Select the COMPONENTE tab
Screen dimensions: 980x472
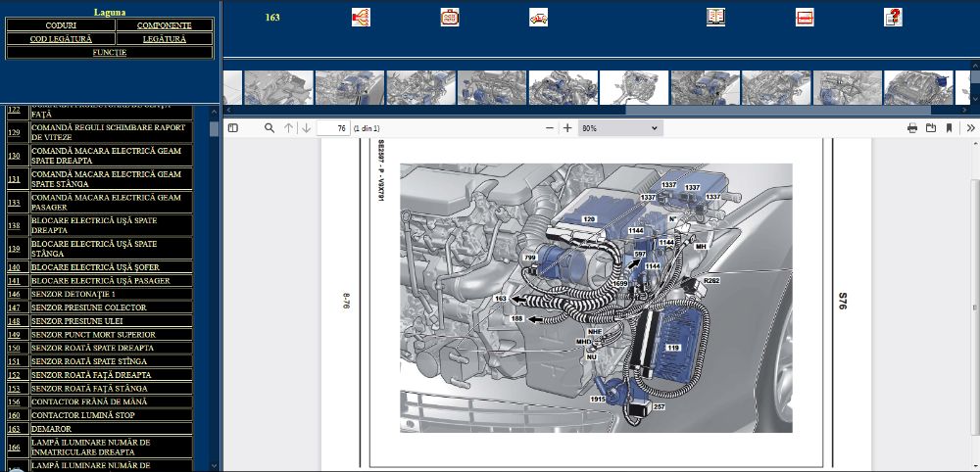click(165, 24)
